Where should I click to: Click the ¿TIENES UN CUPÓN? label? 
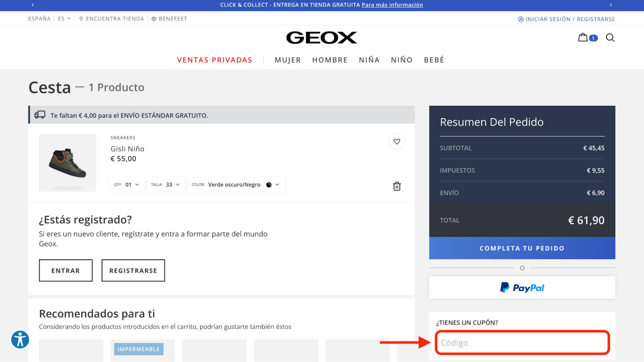(467, 323)
